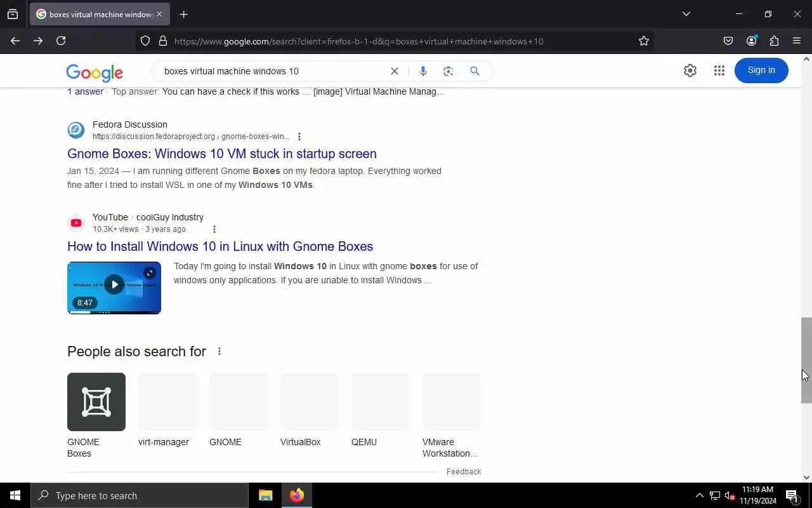Click the muted volume tray icon

pos(730,495)
